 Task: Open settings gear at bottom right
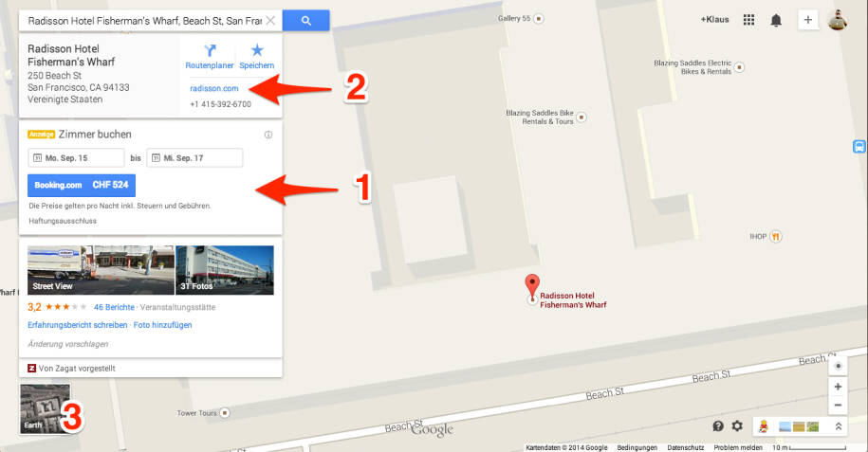737,426
